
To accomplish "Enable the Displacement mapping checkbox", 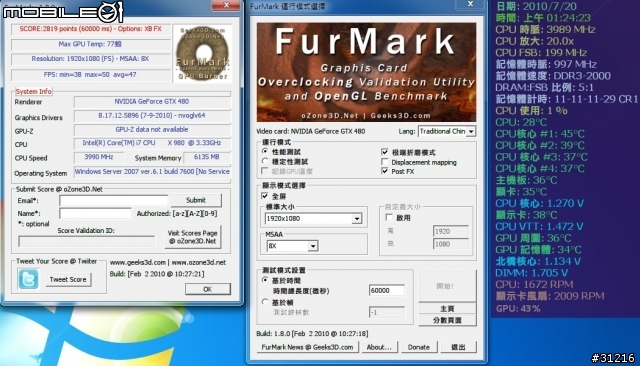I will (x=384, y=162).
